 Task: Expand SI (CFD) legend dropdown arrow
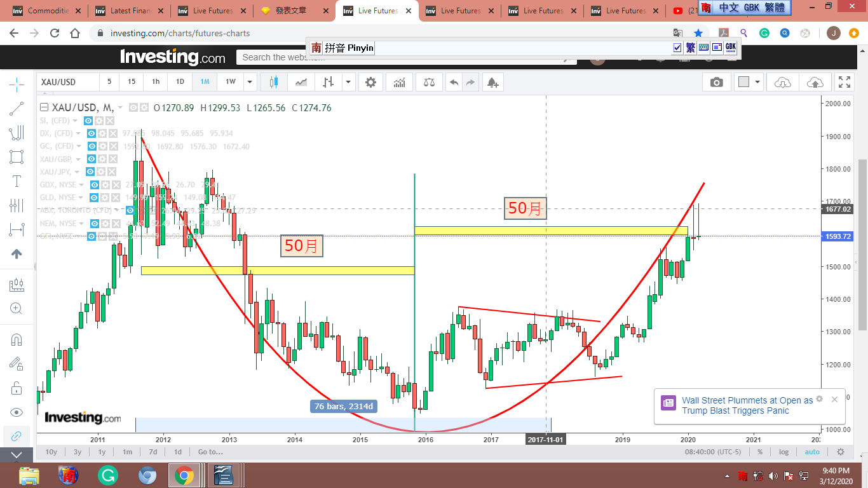tap(75, 121)
